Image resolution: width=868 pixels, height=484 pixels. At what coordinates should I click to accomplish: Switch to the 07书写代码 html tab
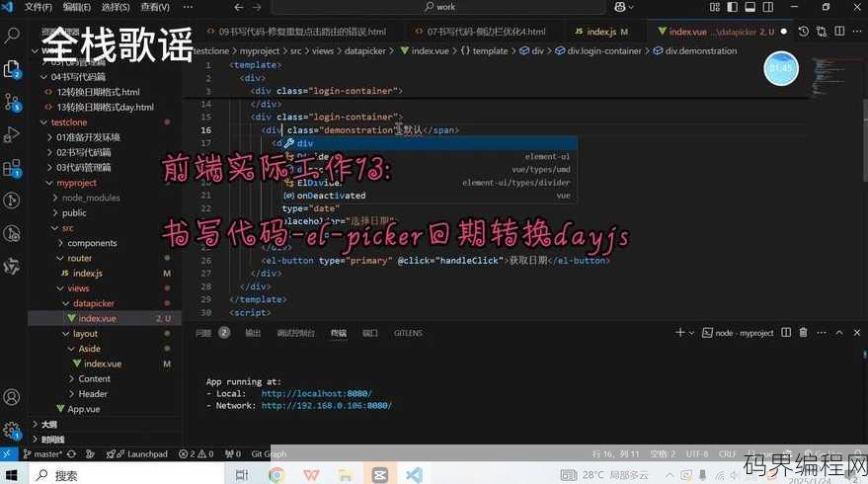click(x=481, y=32)
